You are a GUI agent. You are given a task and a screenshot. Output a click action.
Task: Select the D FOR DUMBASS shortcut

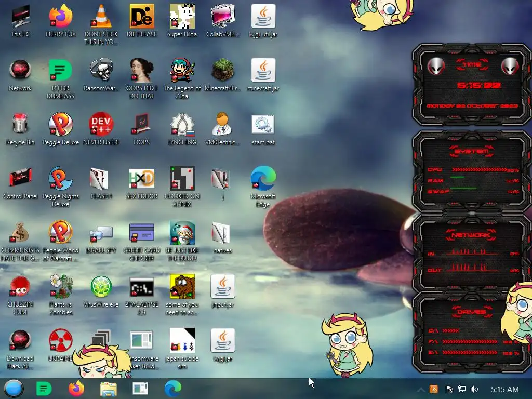pyautogui.click(x=61, y=79)
